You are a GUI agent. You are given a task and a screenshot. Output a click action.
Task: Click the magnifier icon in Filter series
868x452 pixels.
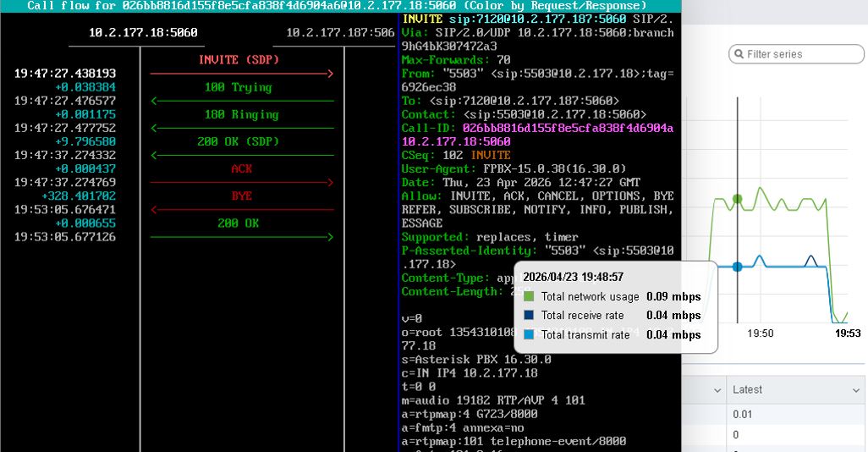(739, 53)
